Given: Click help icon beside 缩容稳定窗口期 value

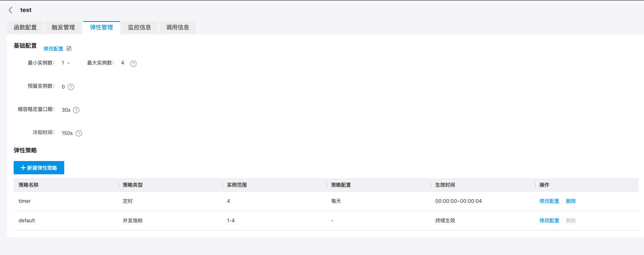Looking at the screenshot, I should pyautogui.click(x=76, y=110).
